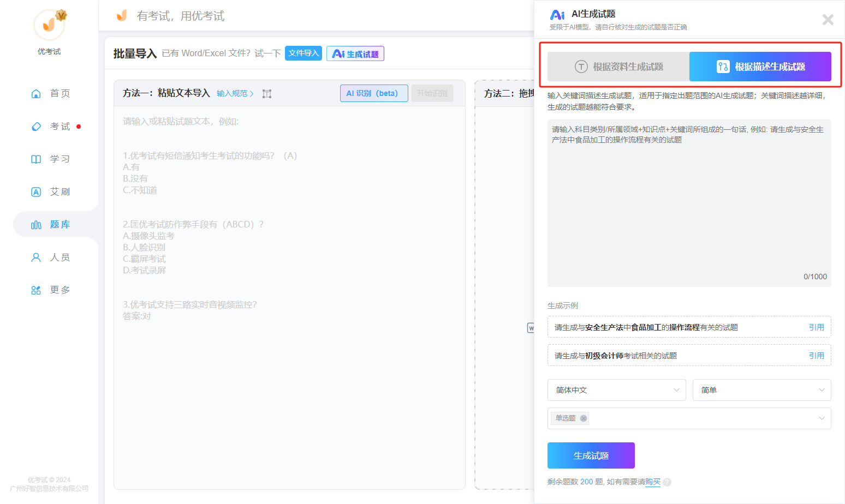Click the Word file icon in drop area

click(531, 328)
